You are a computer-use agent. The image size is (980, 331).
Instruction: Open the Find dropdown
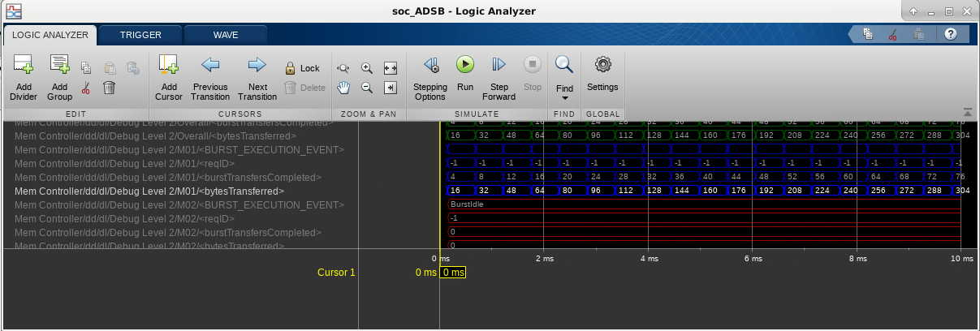click(x=564, y=78)
